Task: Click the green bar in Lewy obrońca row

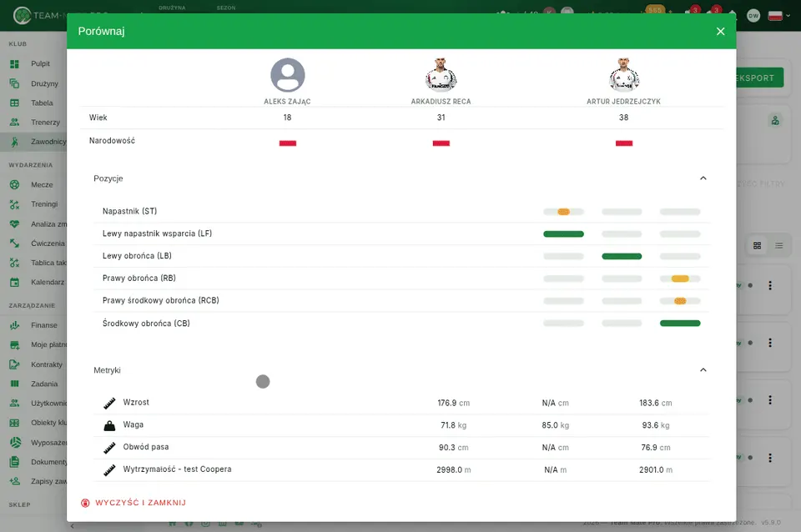Action: 622,256
